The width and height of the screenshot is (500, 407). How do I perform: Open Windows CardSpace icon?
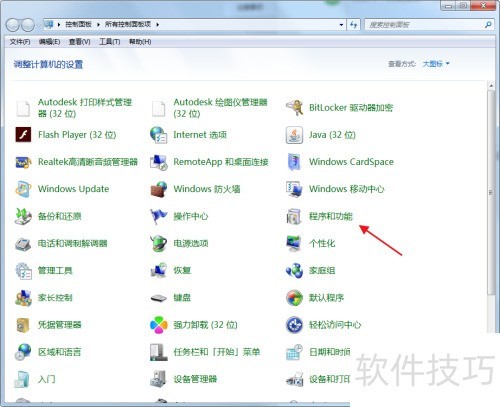pos(294,162)
